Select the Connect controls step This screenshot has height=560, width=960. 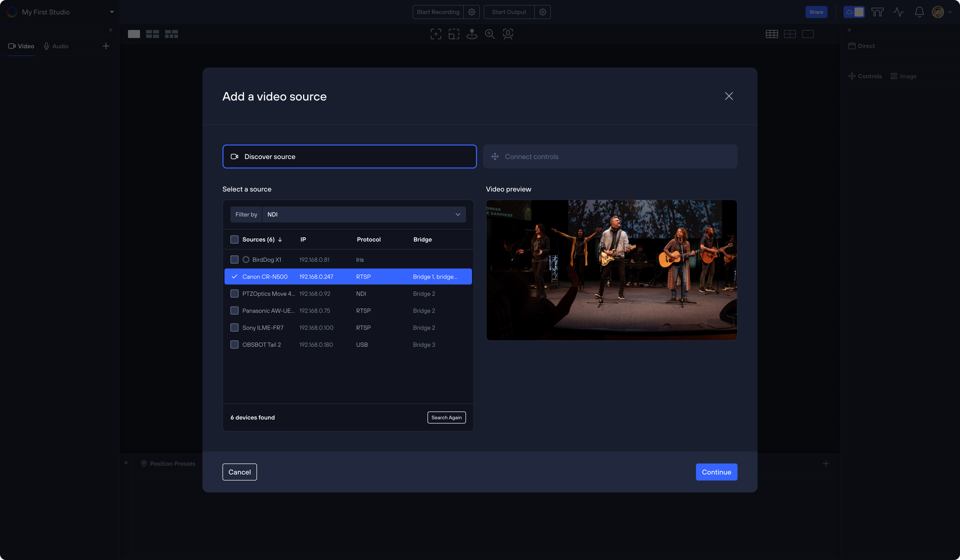pyautogui.click(x=610, y=156)
